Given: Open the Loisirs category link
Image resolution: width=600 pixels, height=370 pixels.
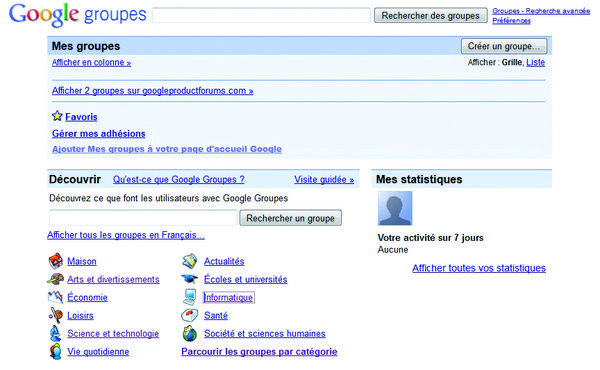Looking at the screenshot, I should 80,316.
